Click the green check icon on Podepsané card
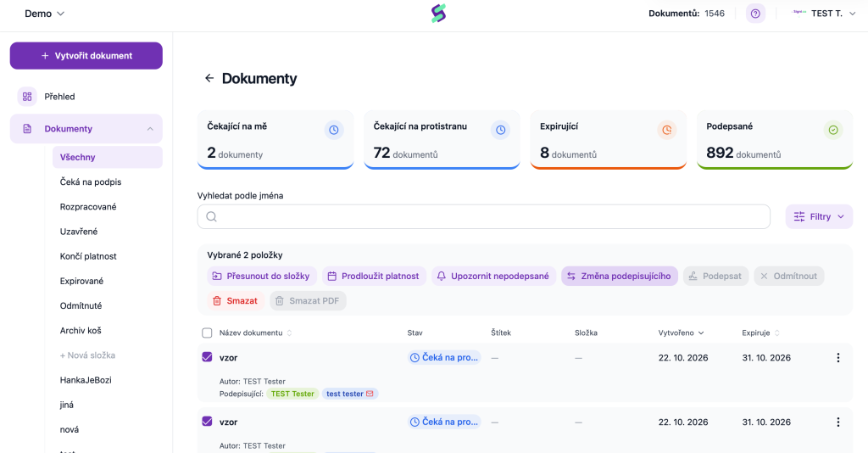Viewport: 868px width, 453px height. click(x=832, y=130)
